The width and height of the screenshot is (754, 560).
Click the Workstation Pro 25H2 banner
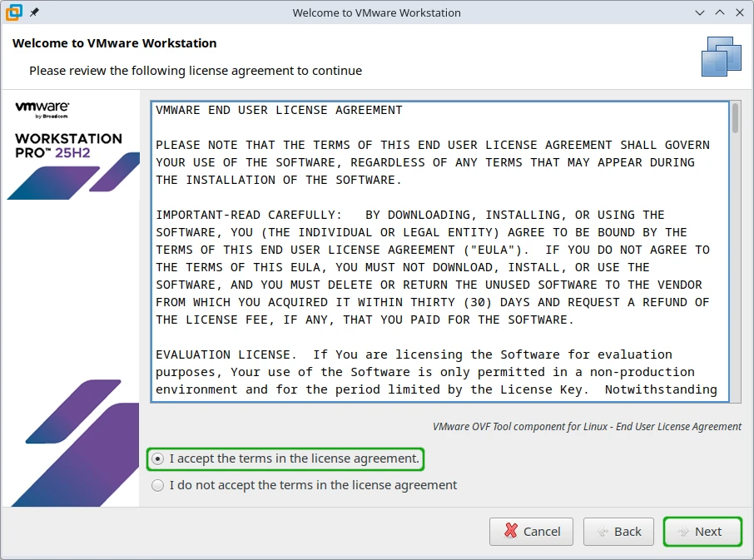point(68,145)
